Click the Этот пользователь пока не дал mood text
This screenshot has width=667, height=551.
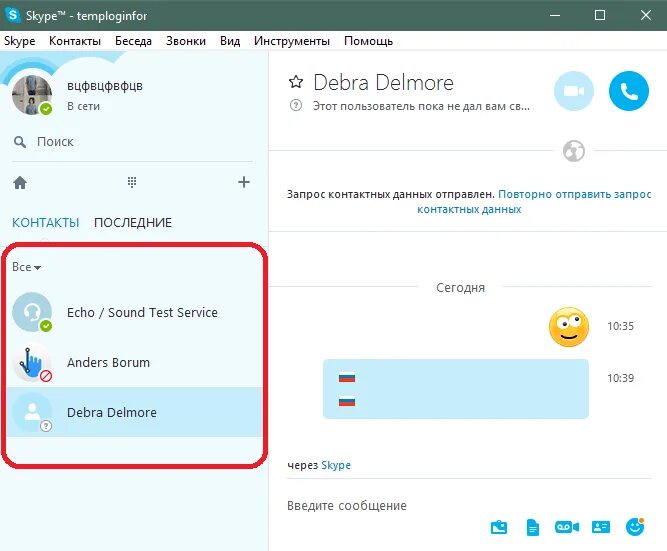pyautogui.click(x=421, y=106)
